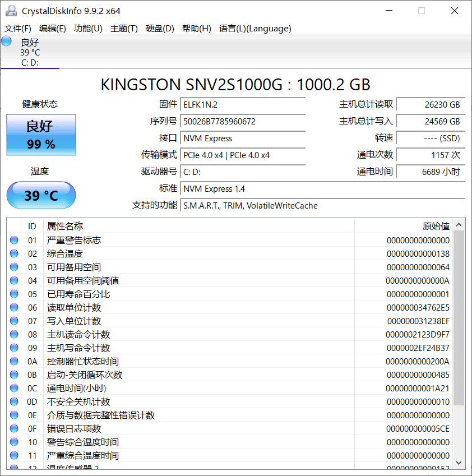Viewport: 472px width, 476px height.
Task: Click the drive title KINGSTON SNV2S1000G : 1000.2 GB
Action: pyautogui.click(x=235, y=85)
